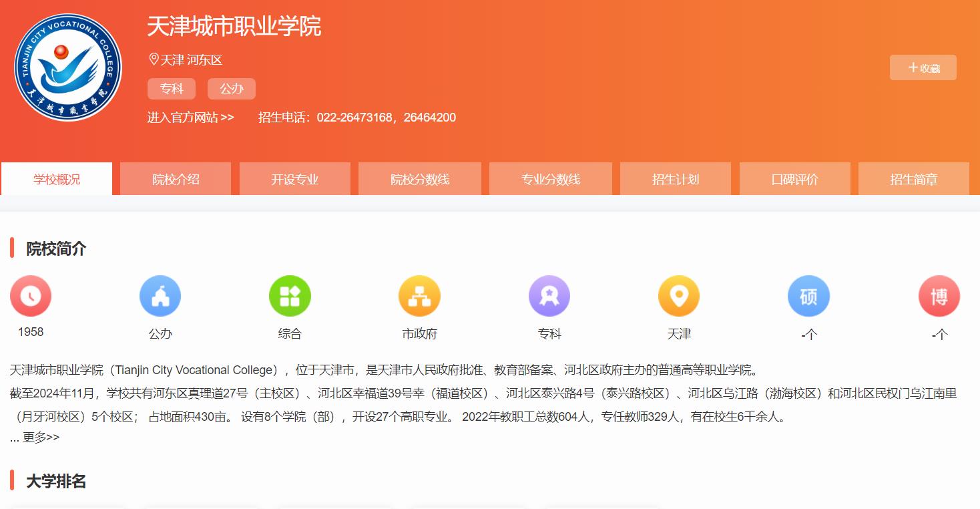View the 招生计划 tab
Viewport: 980px width, 509px height.
click(675, 179)
